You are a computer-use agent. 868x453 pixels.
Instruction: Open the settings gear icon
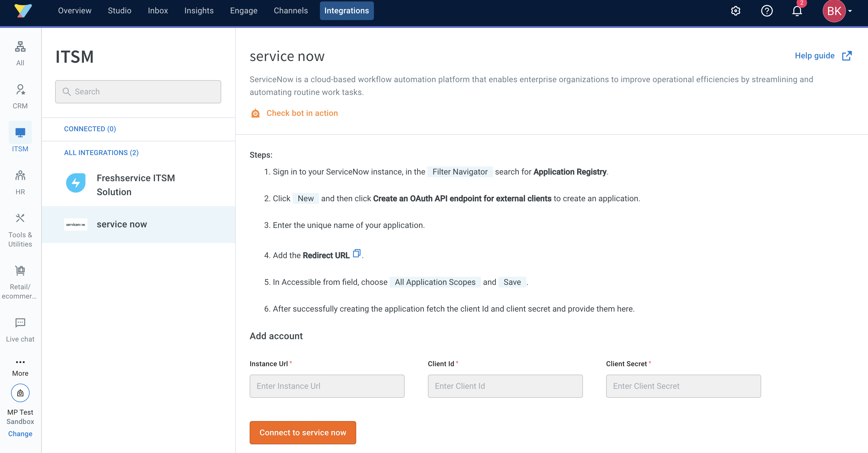[x=736, y=11]
